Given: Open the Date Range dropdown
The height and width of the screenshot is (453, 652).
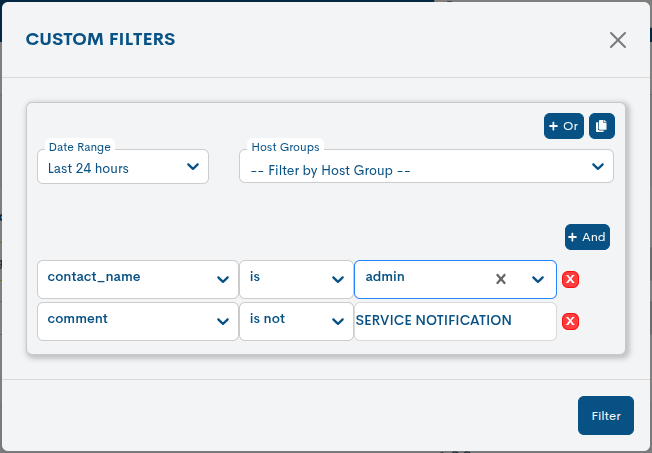Looking at the screenshot, I should 123,166.
